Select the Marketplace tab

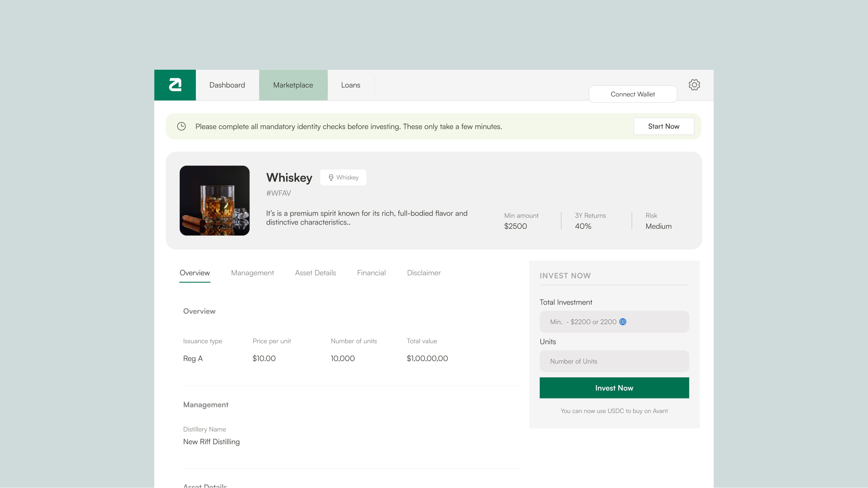293,85
